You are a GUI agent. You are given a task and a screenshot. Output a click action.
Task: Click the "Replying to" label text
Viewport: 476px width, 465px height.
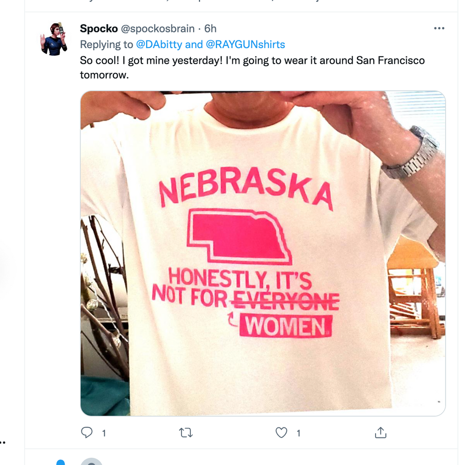[x=107, y=45]
